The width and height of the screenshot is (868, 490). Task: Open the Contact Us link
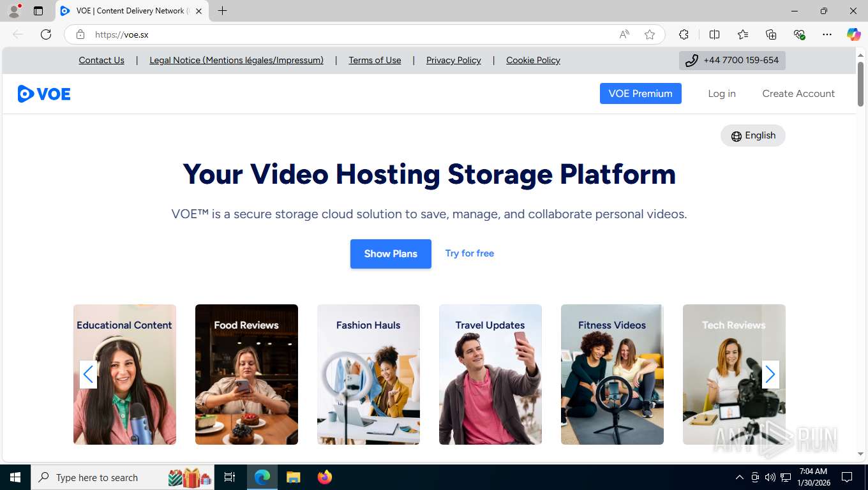click(101, 60)
